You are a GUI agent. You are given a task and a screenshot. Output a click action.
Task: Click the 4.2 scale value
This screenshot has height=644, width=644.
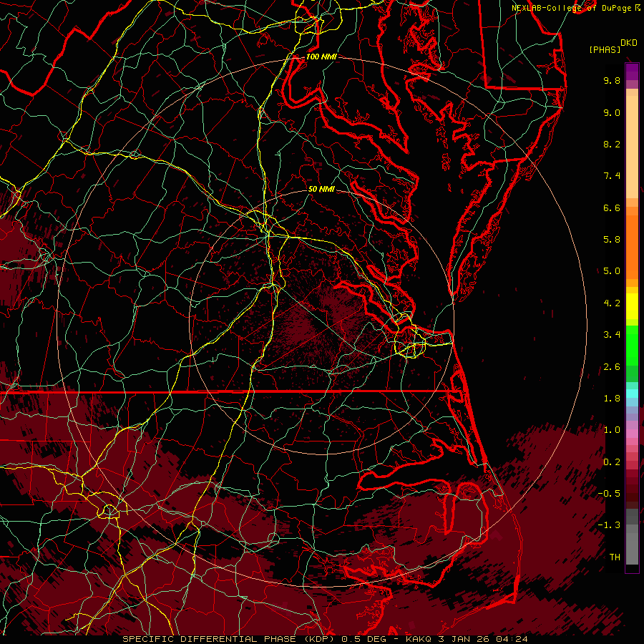pyautogui.click(x=612, y=303)
